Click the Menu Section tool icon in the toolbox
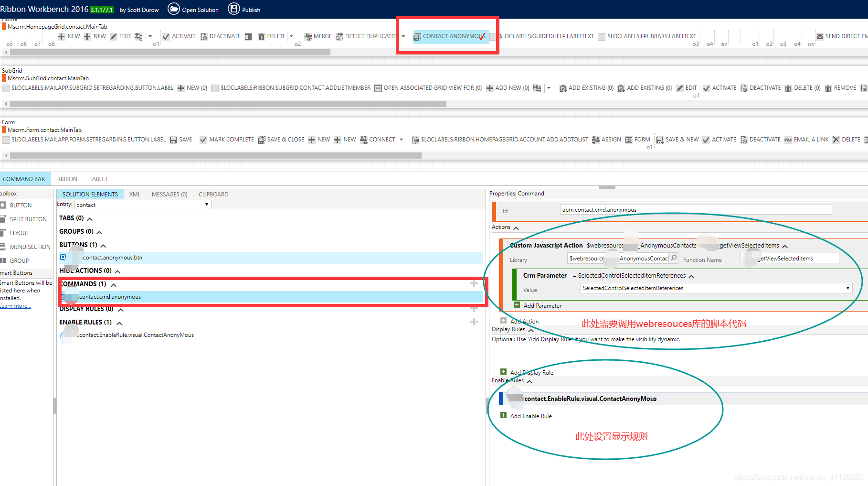Viewport: 868px width, 486px height. 3,247
